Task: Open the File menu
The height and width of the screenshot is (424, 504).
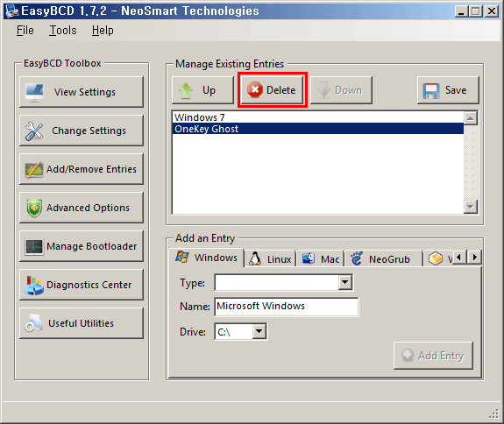Action: tap(25, 31)
